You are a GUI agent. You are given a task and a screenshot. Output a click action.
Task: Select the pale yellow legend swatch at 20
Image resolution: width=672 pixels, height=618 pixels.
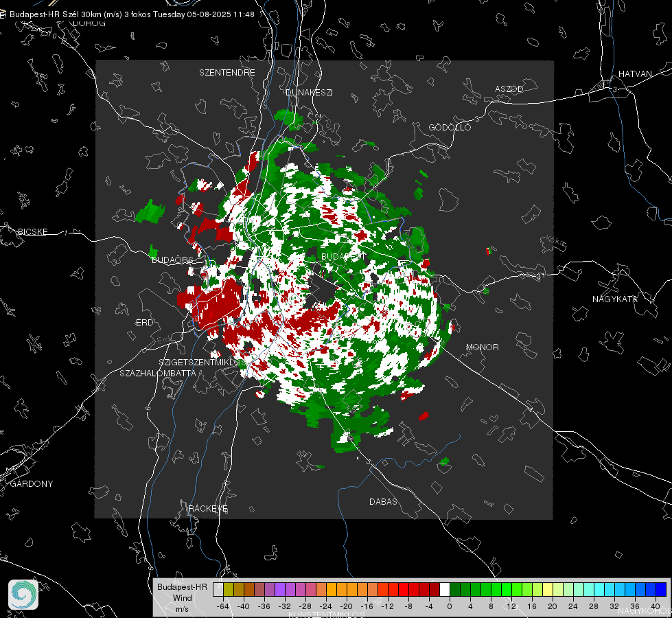point(548,589)
